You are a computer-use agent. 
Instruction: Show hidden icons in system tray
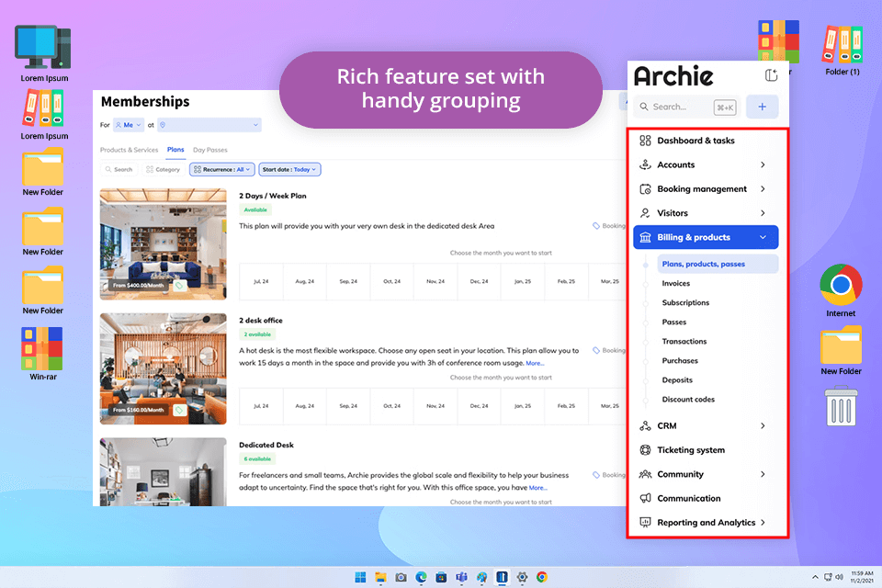click(815, 577)
